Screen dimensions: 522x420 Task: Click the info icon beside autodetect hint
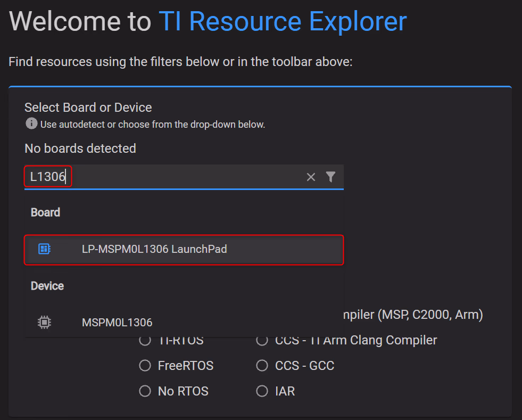[x=31, y=124]
